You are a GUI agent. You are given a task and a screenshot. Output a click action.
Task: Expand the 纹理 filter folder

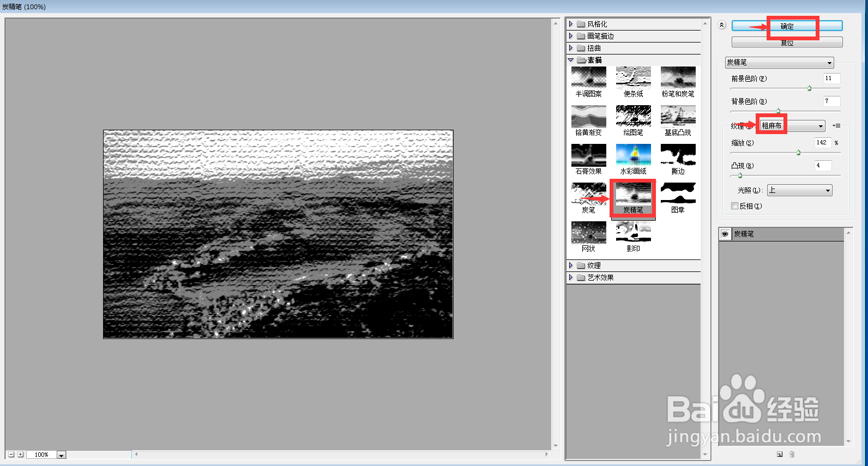click(571, 265)
